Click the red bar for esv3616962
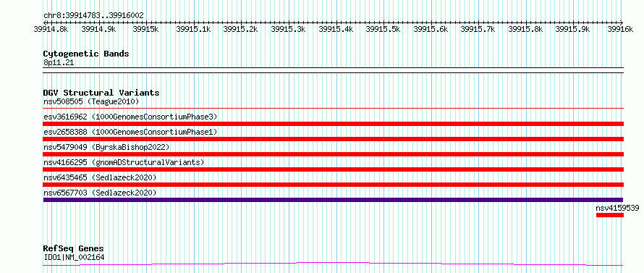The width and height of the screenshot is (644, 273). 333,124
